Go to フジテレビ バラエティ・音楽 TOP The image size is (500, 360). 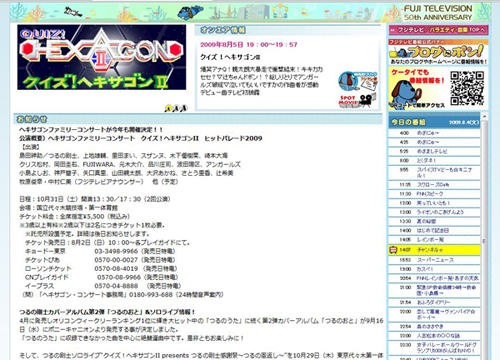click(438, 30)
